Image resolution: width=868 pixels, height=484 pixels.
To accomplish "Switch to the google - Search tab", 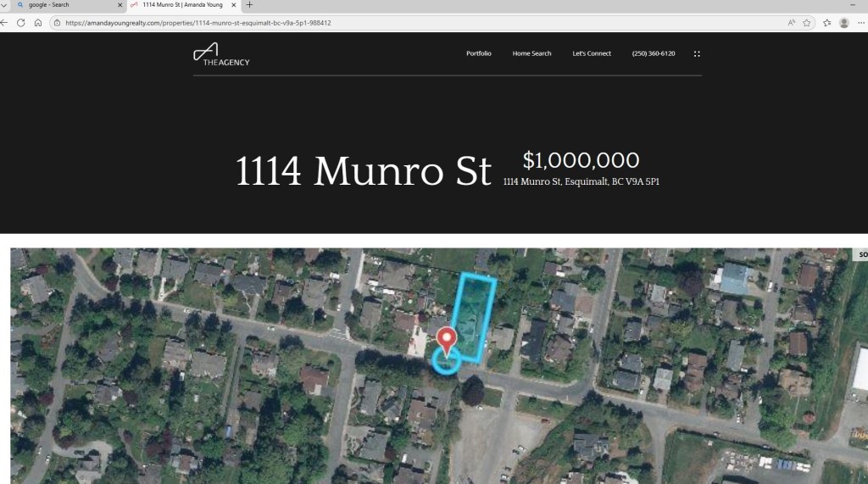I will click(x=62, y=5).
